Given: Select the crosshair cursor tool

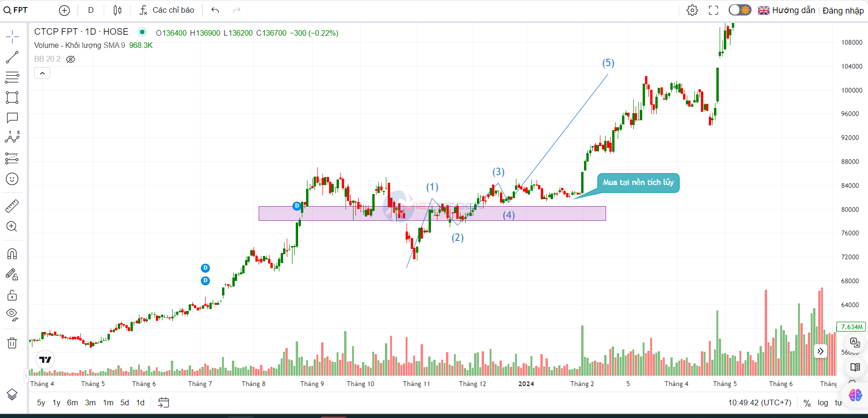Looking at the screenshot, I should [x=12, y=36].
